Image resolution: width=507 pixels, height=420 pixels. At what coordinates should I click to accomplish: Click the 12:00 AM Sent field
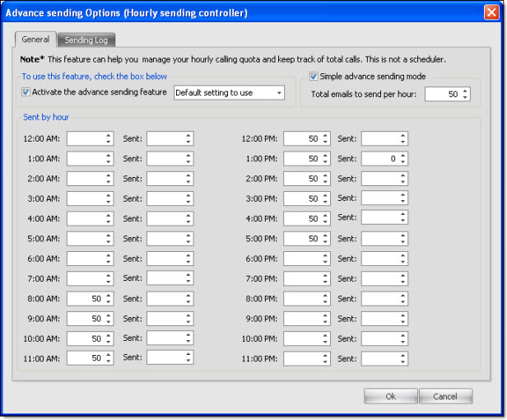(170, 138)
